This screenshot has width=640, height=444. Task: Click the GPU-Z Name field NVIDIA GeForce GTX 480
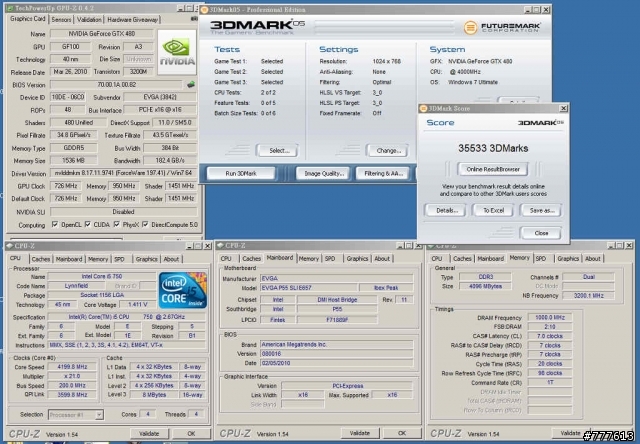click(102, 34)
